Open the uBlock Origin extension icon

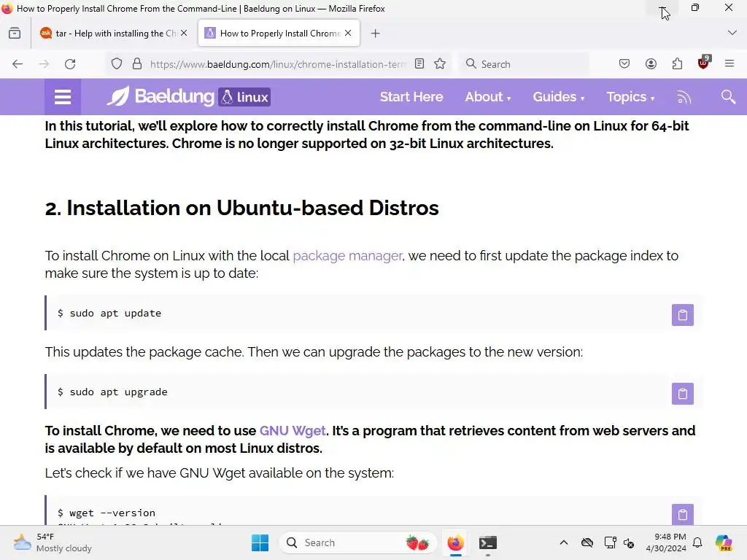point(704,63)
